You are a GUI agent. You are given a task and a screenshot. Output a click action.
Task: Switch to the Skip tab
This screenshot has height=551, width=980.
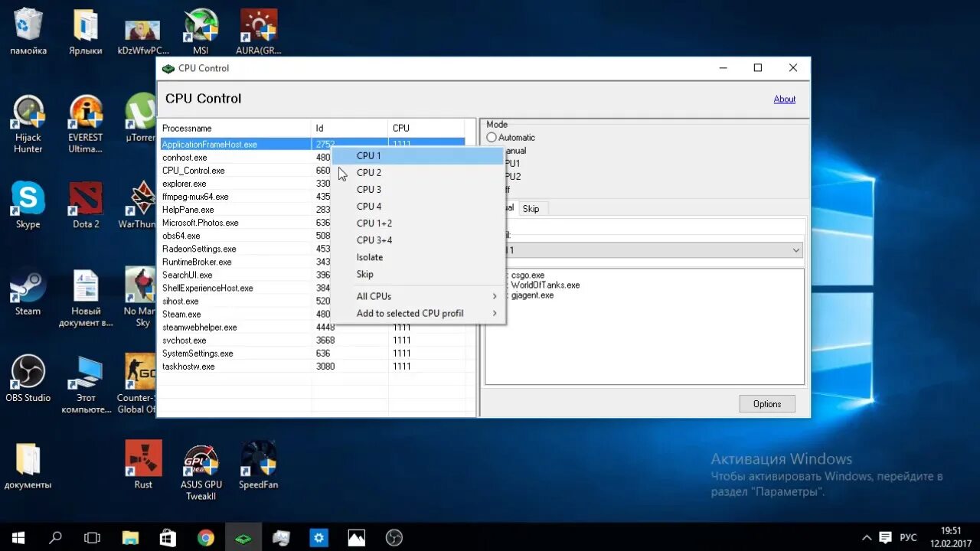click(x=531, y=209)
